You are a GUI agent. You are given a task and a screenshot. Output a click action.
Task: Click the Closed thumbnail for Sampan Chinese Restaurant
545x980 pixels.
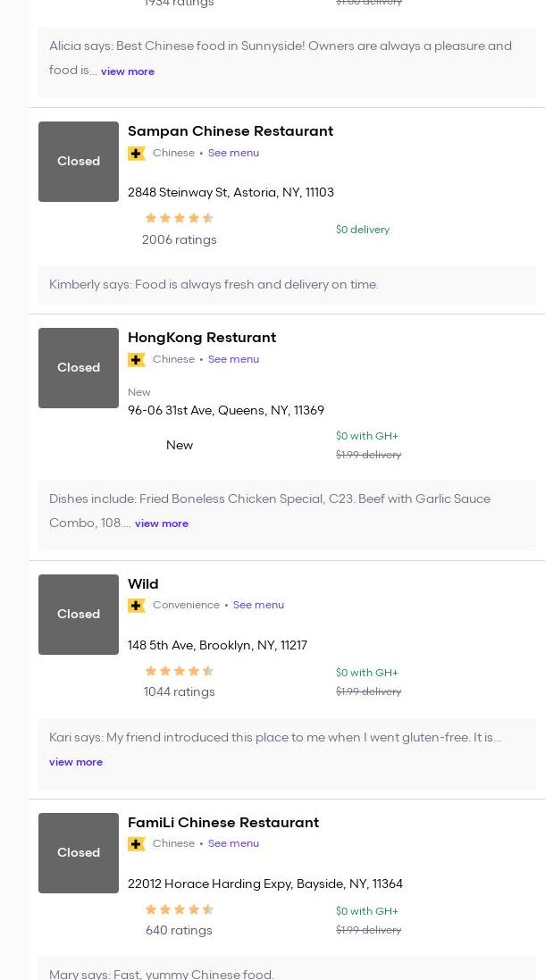tap(79, 162)
